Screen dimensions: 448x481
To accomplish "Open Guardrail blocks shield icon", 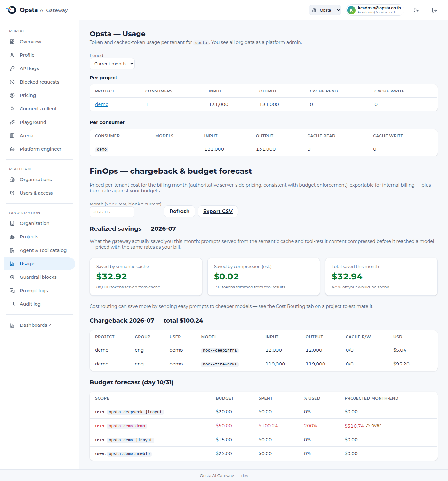I will click(12, 277).
